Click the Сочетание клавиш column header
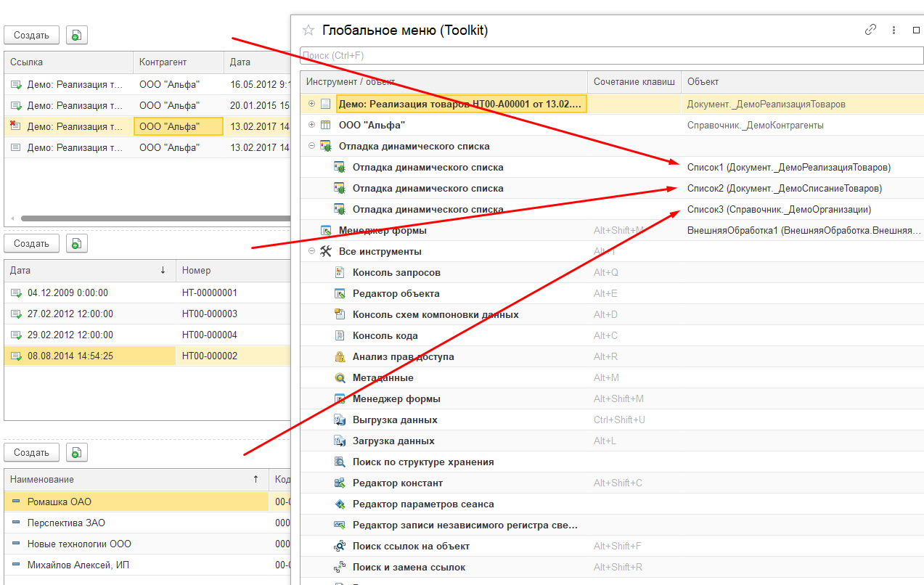Image resolution: width=924 pixels, height=585 pixels. coord(634,82)
